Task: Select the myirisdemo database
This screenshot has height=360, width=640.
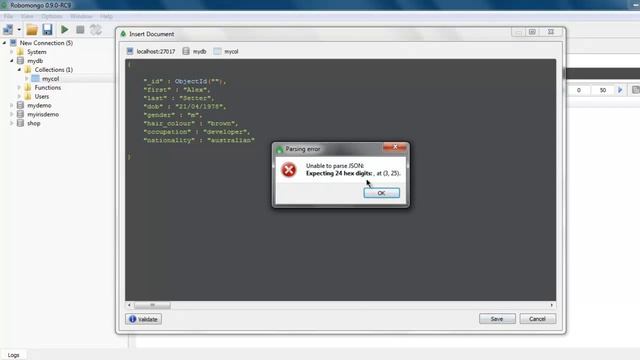Action: point(43,114)
